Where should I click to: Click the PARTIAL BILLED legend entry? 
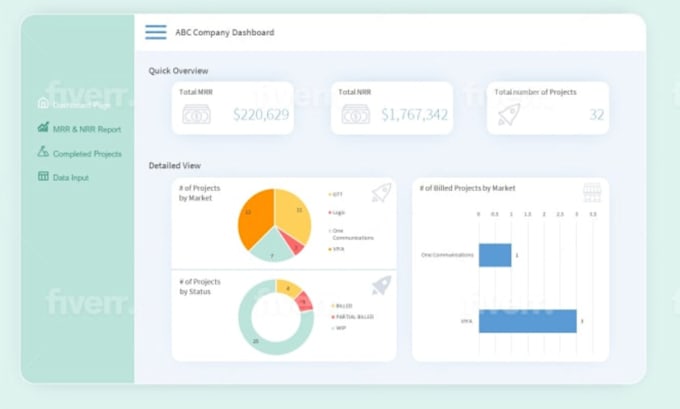pos(352,317)
